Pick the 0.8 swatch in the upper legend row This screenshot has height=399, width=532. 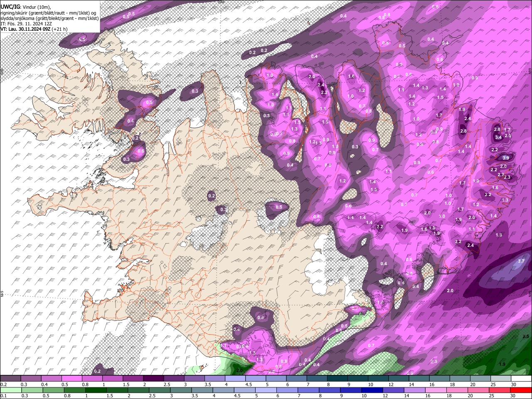tap(92, 378)
